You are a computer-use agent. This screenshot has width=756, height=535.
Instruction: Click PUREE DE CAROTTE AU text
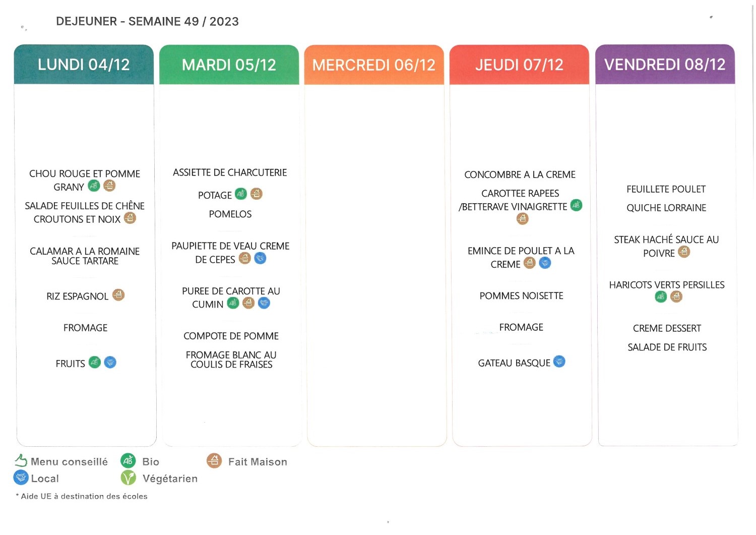[x=231, y=291]
